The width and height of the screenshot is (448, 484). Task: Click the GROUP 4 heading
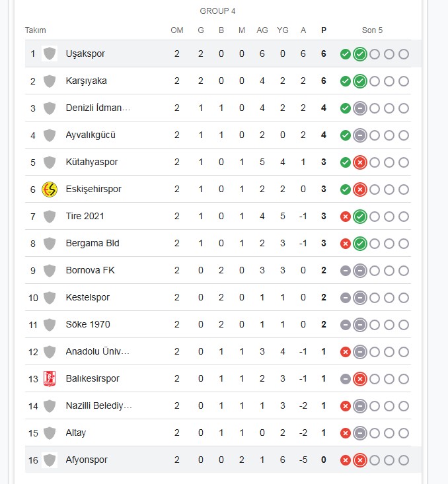click(217, 11)
